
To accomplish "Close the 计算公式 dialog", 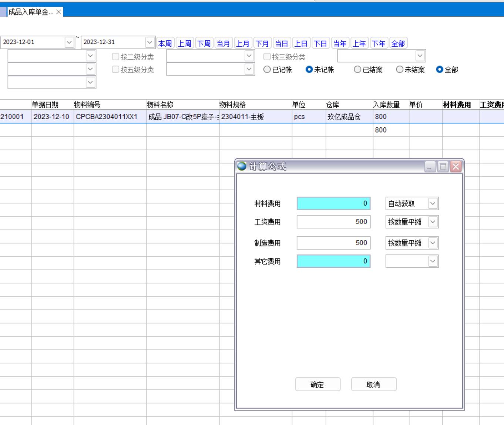I will [x=456, y=167].
